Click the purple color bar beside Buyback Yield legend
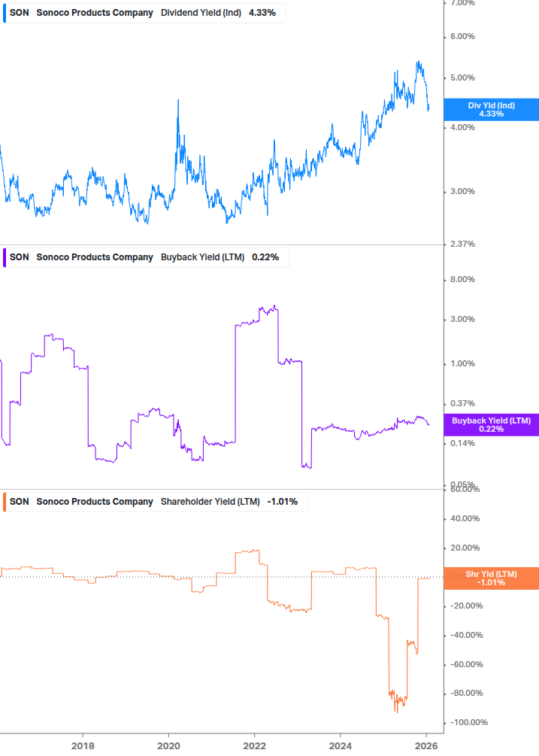The width and height of the screenshot is (539, 756). (x=5, y=257)
